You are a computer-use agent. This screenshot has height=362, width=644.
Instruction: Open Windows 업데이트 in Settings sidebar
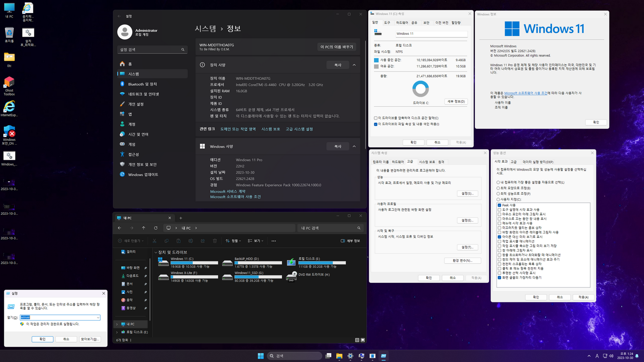(x=152, y=174)
